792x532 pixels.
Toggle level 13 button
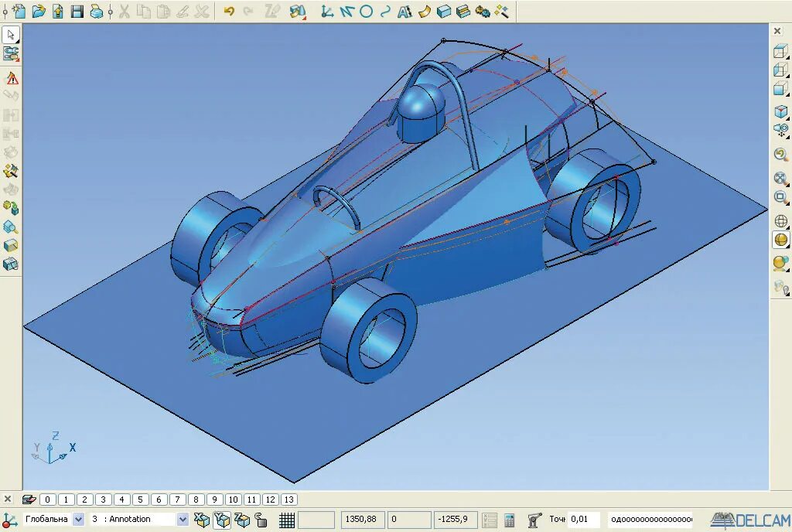289,500
